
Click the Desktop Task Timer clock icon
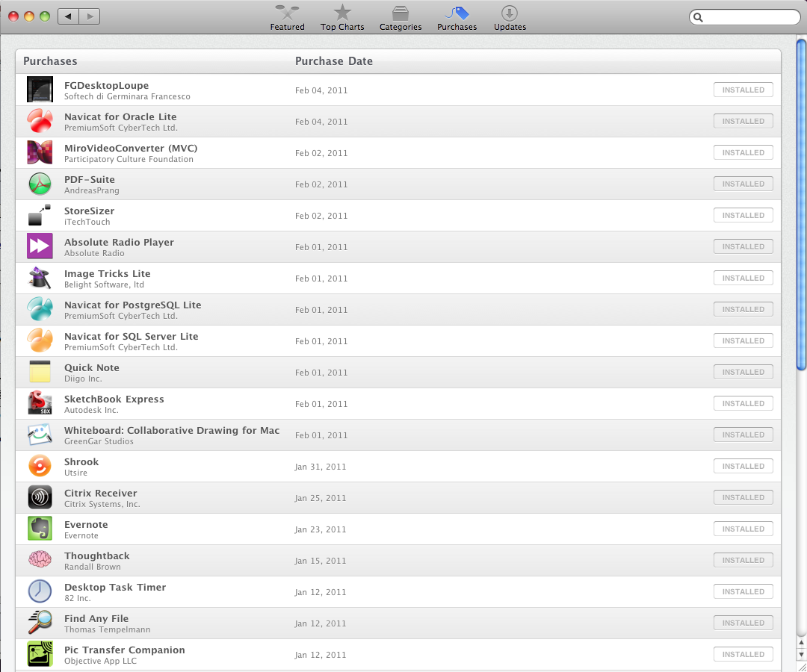tap(40, 591)
